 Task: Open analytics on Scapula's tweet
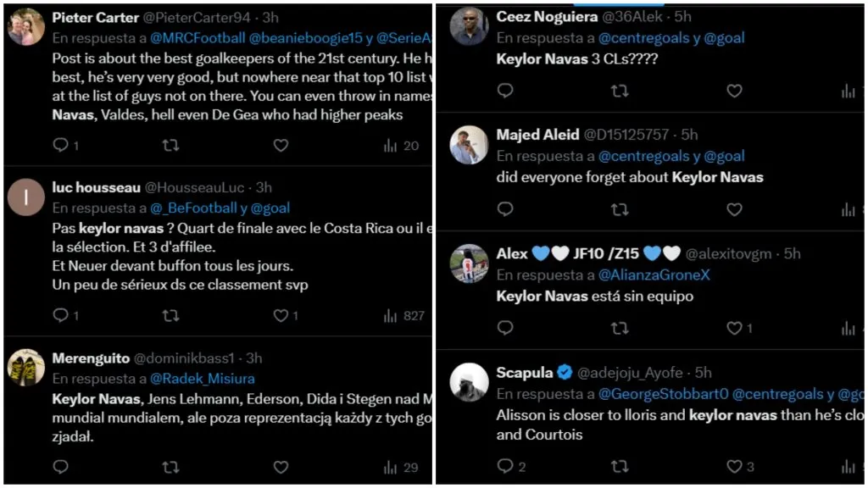847,466
